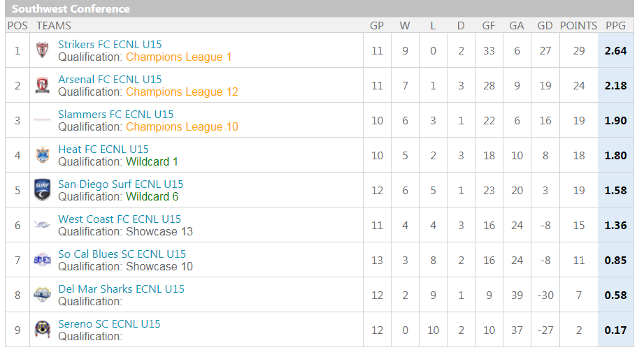Click the West Coast FC logo
Viewport: 644px width, 350px height.
pos(42,225)
